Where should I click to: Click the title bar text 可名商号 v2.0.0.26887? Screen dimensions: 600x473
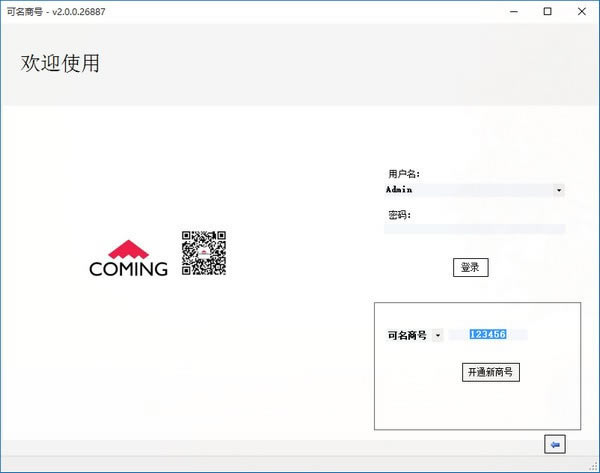56,11
